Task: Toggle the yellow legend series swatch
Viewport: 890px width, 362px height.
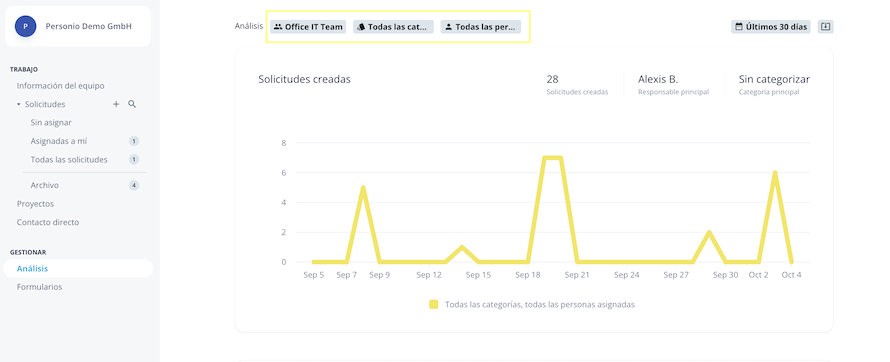Action: 434,305
